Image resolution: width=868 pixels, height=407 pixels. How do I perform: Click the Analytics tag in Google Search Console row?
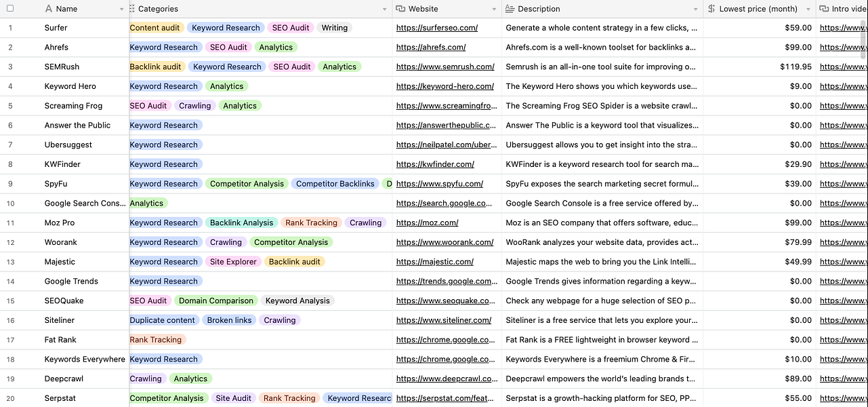pos(147,203)
